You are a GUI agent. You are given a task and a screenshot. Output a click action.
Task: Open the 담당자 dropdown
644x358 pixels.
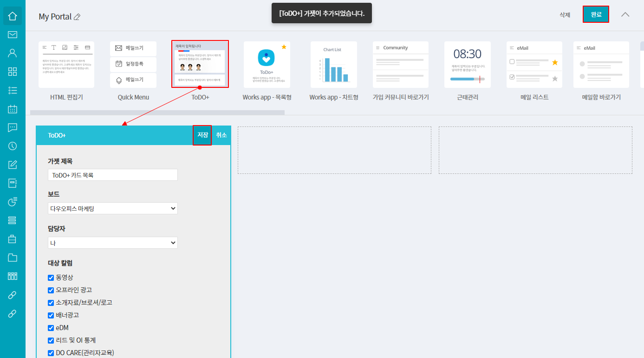[112, 243]
